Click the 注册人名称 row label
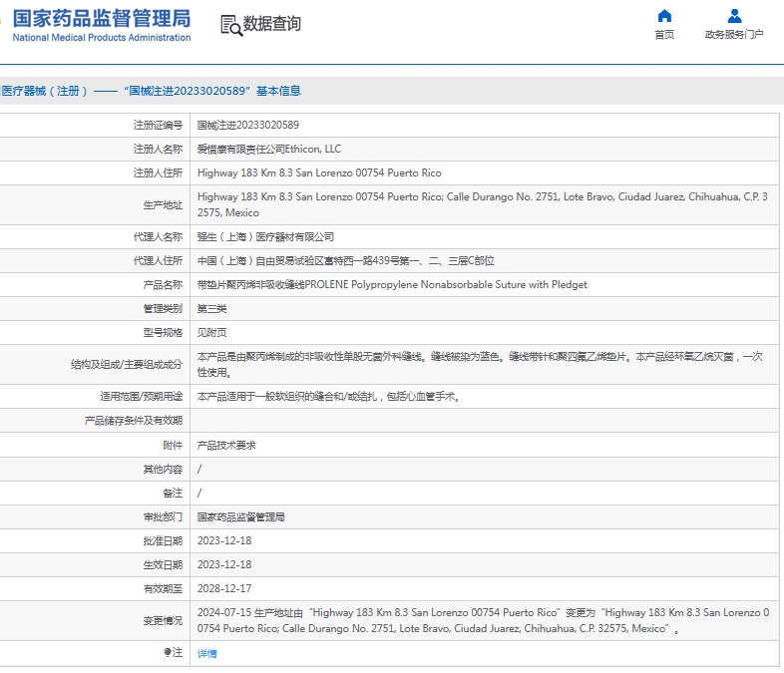Viewport: 784px width, 673px height. (x=158, y=149)
